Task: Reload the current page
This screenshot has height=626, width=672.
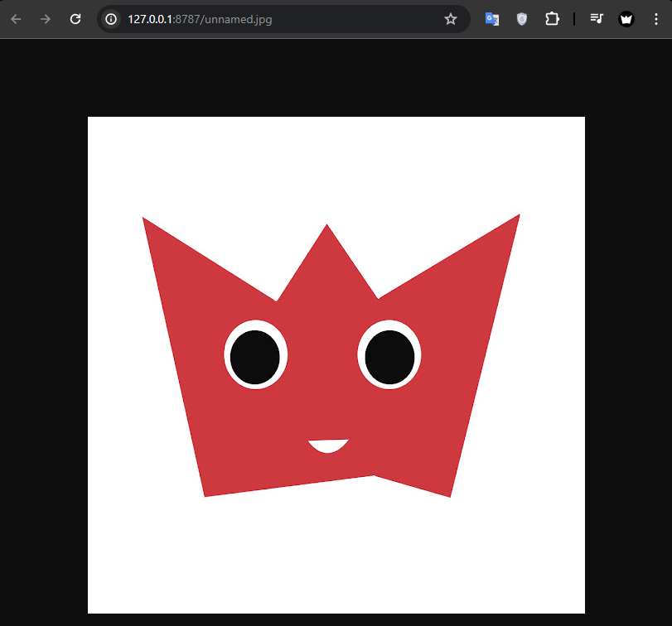Action: [75, 19]
